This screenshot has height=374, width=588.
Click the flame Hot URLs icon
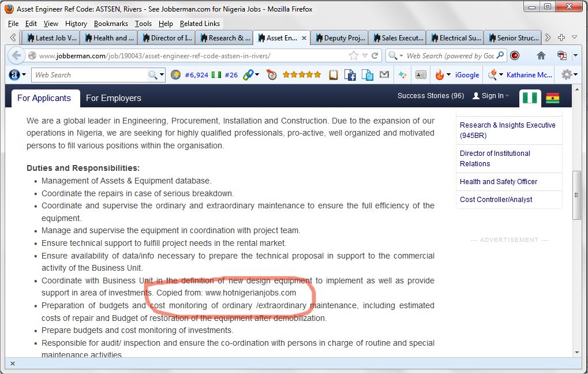click(440, 74)
